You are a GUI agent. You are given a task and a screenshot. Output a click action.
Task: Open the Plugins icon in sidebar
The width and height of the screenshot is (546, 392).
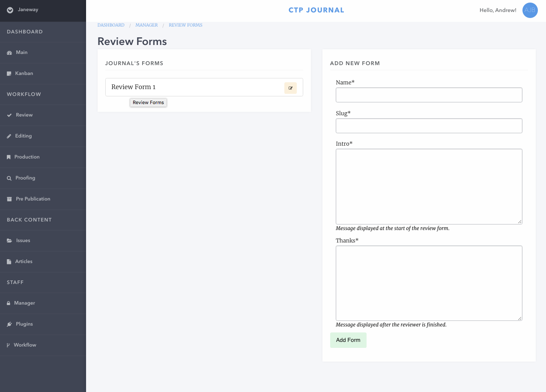tap(9, 324)
